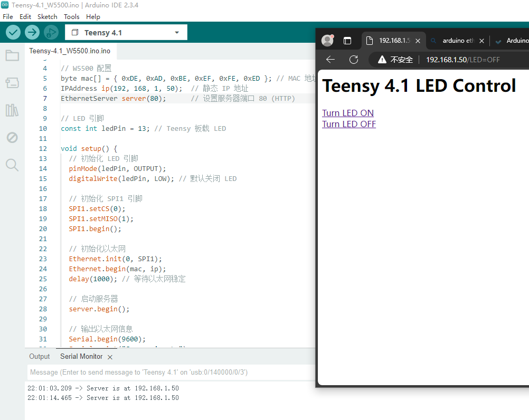Select the Teensy-4.1_W5500.ino.ino editor tab
Viewport: 529px width, 420px height.
point(70,51)
